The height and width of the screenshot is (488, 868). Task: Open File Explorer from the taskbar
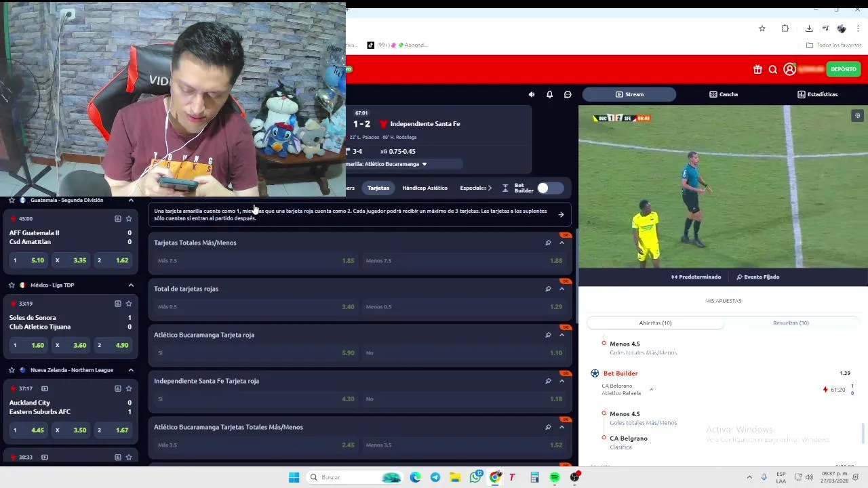pos(455,477)
